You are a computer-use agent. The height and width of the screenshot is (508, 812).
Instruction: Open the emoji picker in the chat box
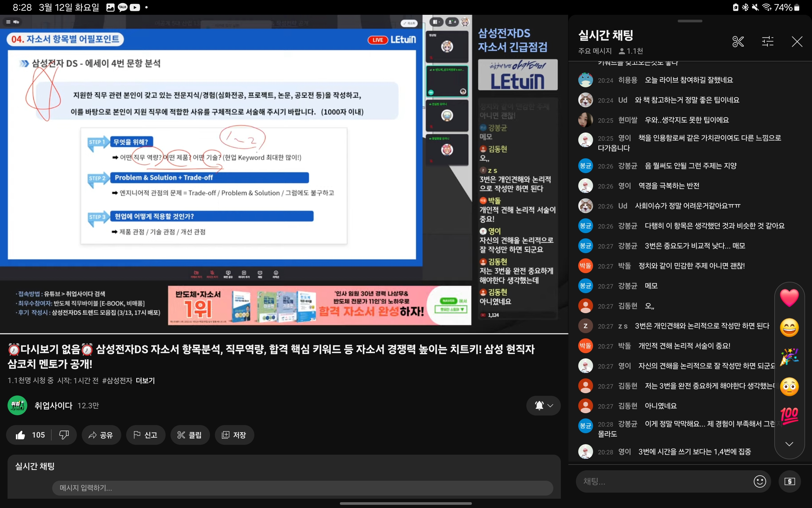point(760,481)
